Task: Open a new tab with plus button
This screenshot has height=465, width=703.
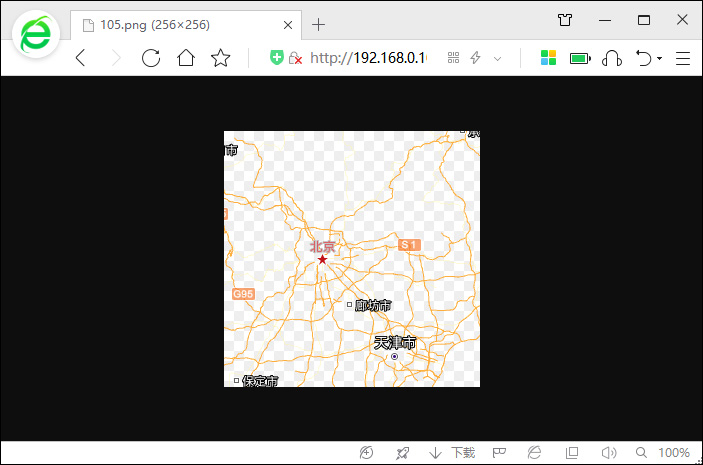Action: 318,25
